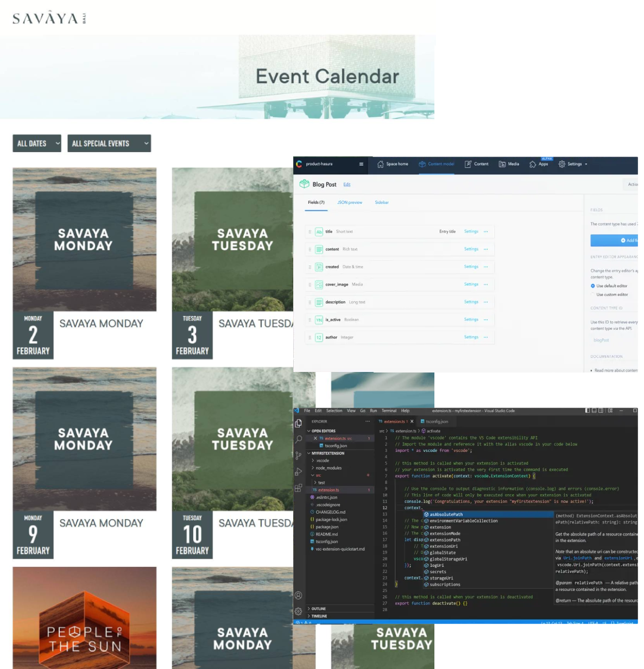Open VS Code Terminal menu
Image resolution: width=644 pixels, height=669 pixels.
click(x=389, y=411)
